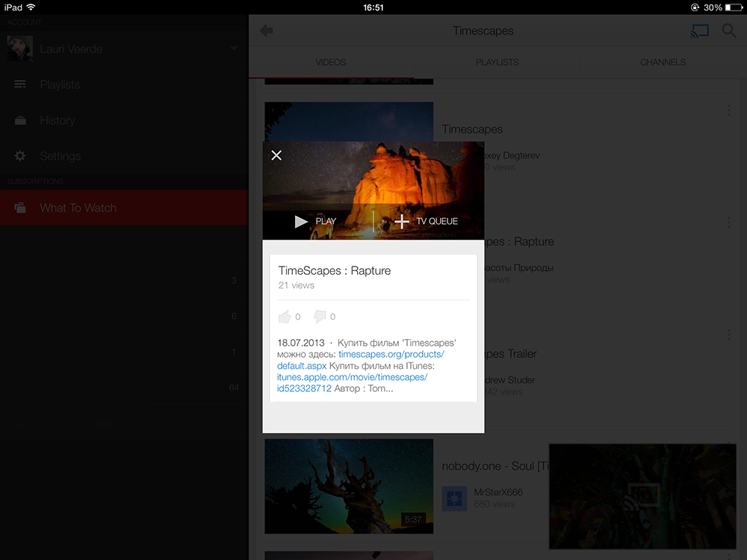
Task: Open the nobody.one - Soul video title
Action: [x=495, y=466]
